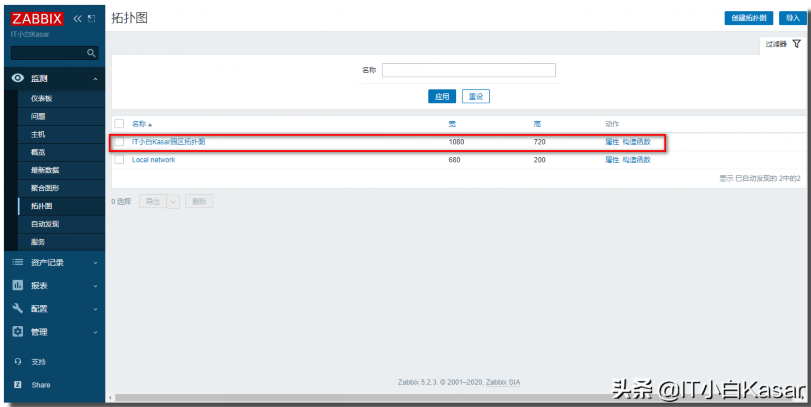Open 最新数据 in the sidebar

61,170
